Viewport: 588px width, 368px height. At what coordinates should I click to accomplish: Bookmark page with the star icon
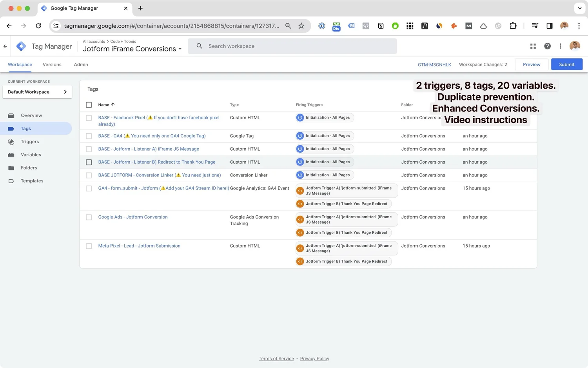click(x=301, y=26)
